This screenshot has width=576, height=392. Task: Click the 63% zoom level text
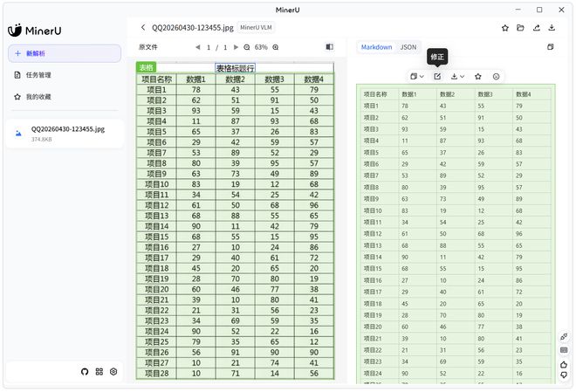point(261,47)
